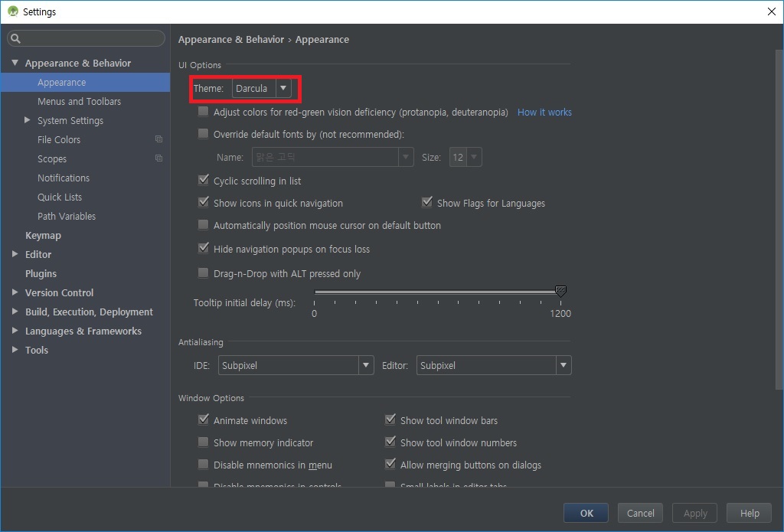Open the IDE antialiasing Subpixel dropdown
Viewport: 784px width, 532px height.
(x=295, y=366)
